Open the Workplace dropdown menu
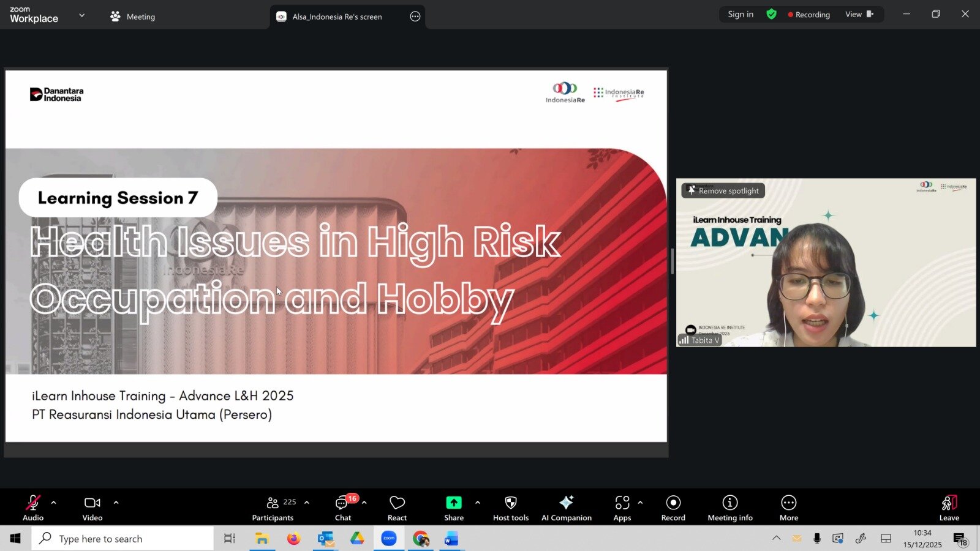Screen dimensions: 980x551 pyautogui.click(x=81, y=15)
